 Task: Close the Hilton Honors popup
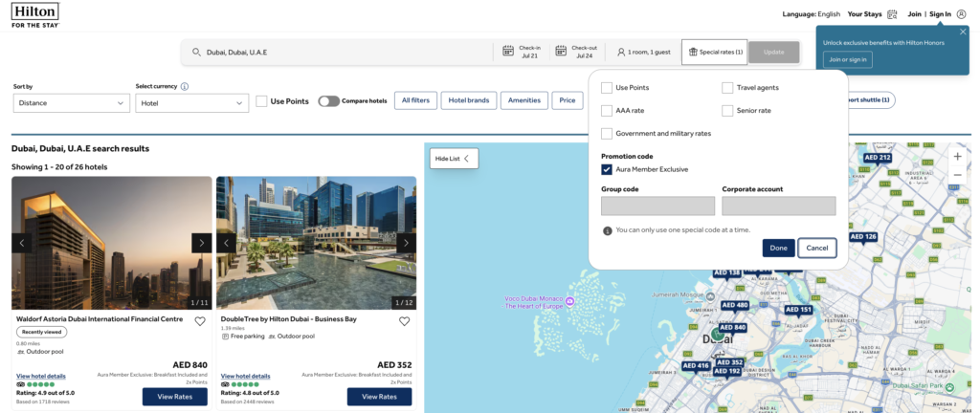pyautogui.click(x=963, y=32)
